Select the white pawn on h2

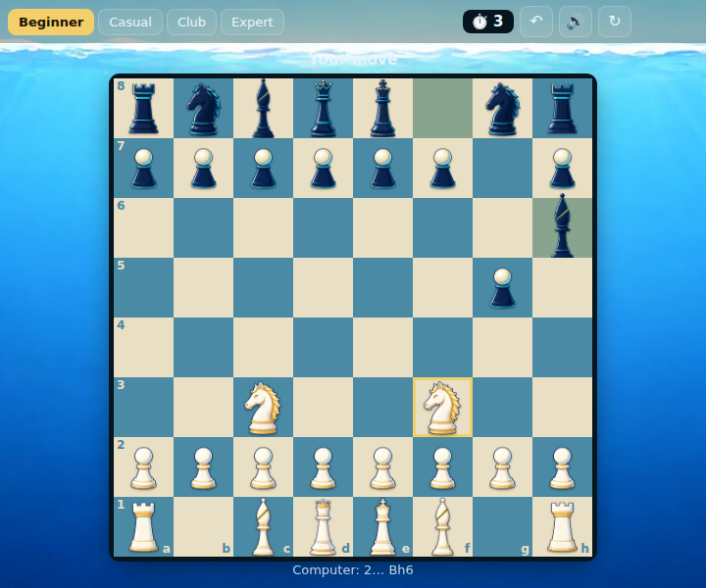pos(563,467)
